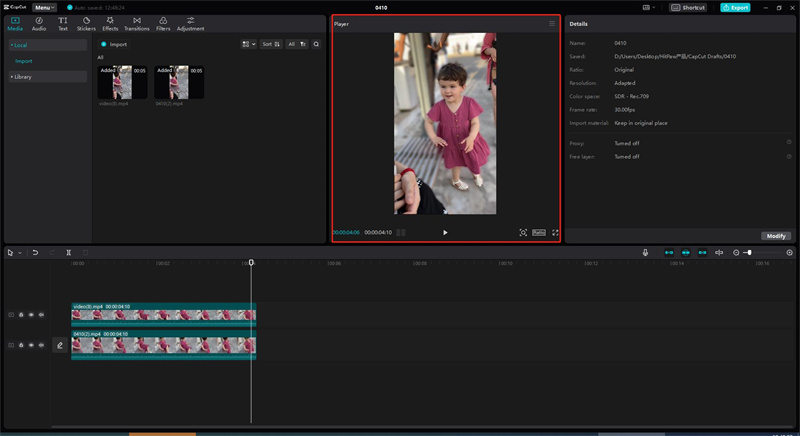
Task: Switch to the Transitions tab
Action: (136, 23)
